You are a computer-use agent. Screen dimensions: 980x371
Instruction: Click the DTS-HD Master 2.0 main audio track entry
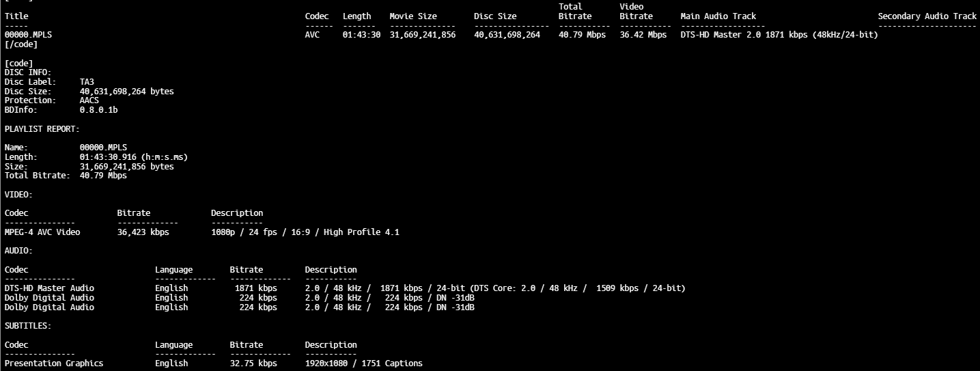coord(779,35)
